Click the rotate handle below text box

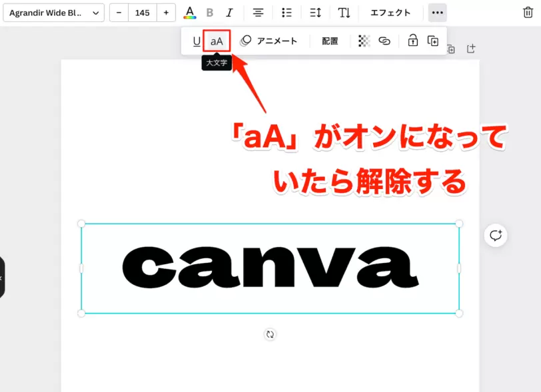click(270, 334)
